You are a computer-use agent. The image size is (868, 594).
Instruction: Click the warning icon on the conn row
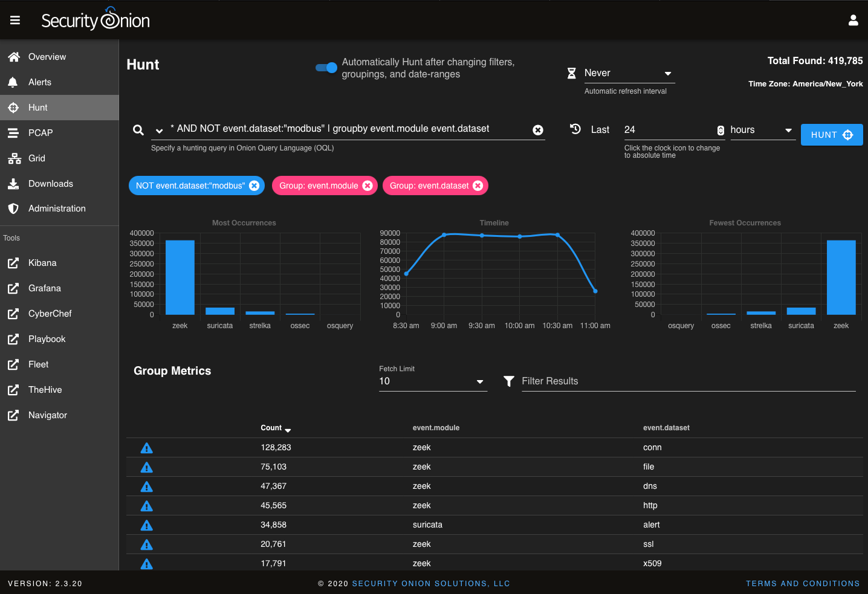146,448
